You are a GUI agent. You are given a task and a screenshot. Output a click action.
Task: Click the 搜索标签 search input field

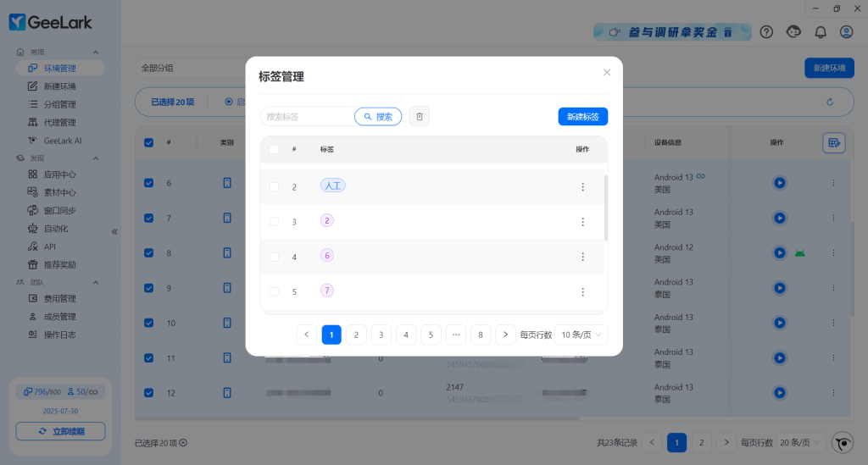(307, 116)
